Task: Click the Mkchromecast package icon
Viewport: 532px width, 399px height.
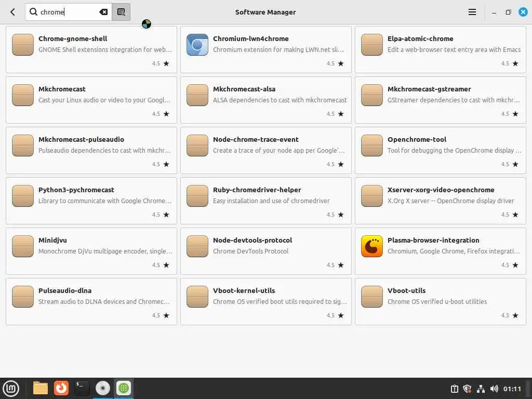Action: coord(23,95)
